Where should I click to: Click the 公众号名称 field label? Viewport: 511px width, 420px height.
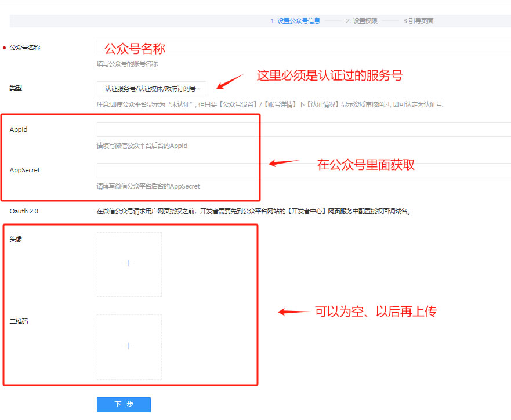click(25, 48)
